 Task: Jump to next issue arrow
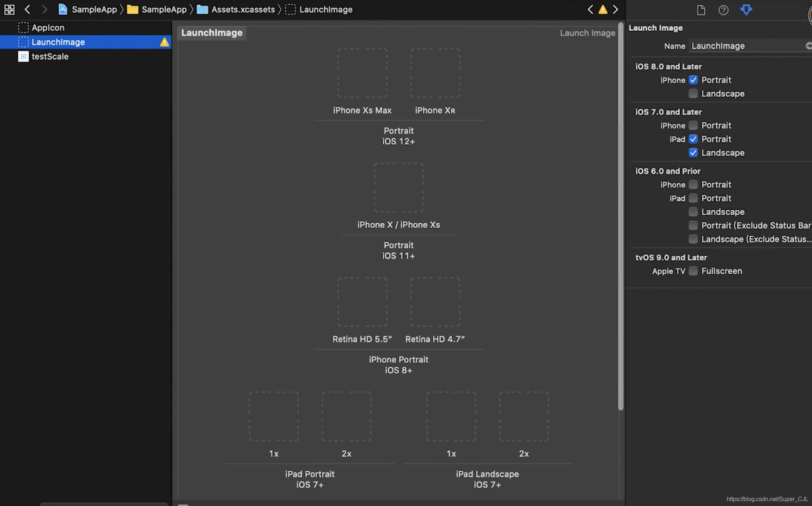[616, 10]
